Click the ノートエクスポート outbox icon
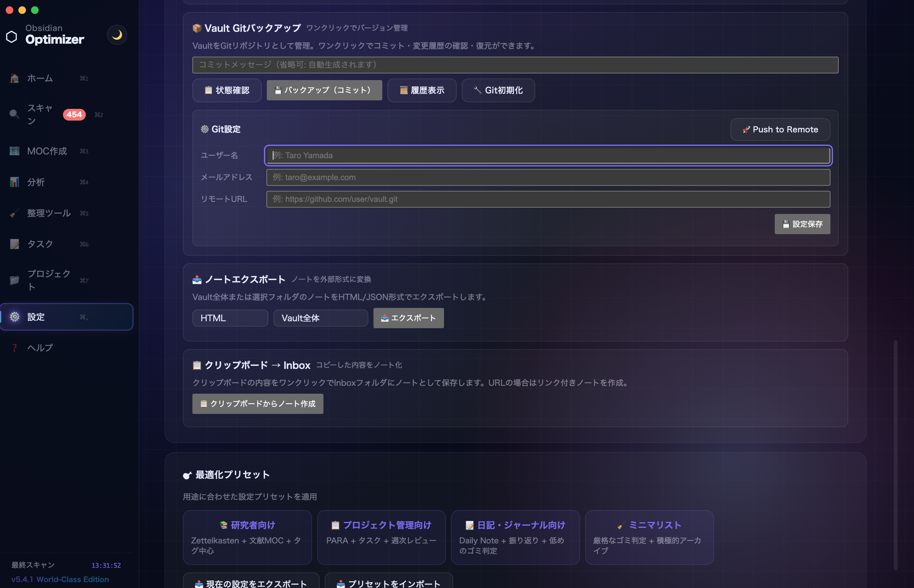 (197, 279)
